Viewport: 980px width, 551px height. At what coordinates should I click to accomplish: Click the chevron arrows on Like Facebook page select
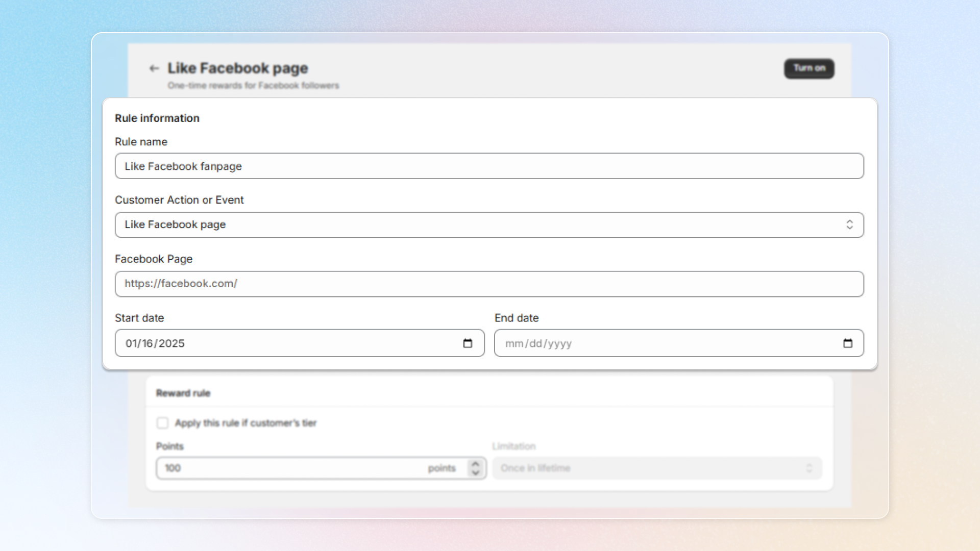(849, 225)
